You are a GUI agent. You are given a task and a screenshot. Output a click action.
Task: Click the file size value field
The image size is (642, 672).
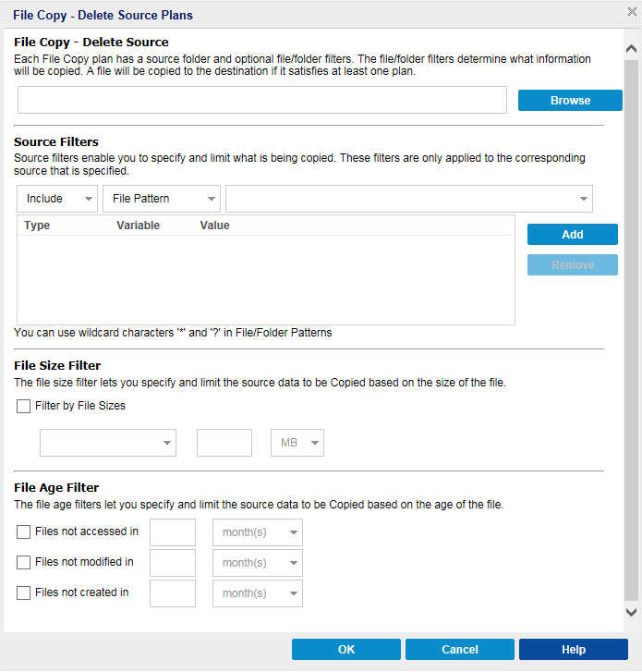pyautogui.click(x=224, y=443)
